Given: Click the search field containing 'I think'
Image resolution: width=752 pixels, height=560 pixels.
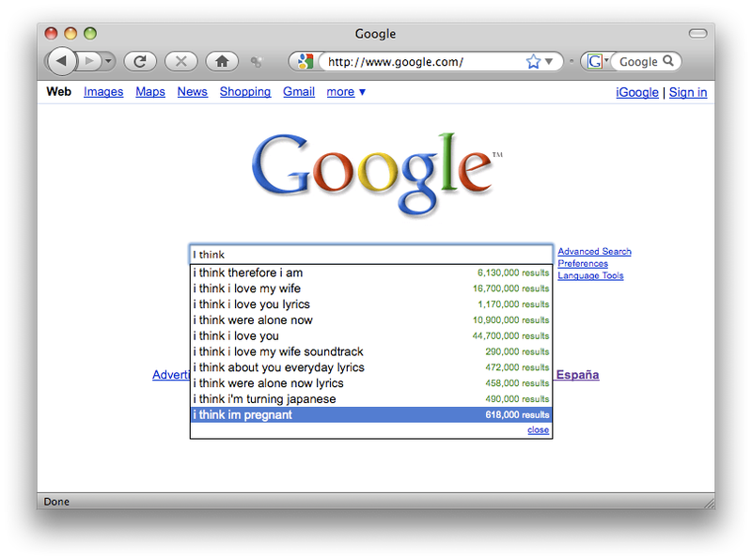Looking at the screenshot, I should [371, 254].
